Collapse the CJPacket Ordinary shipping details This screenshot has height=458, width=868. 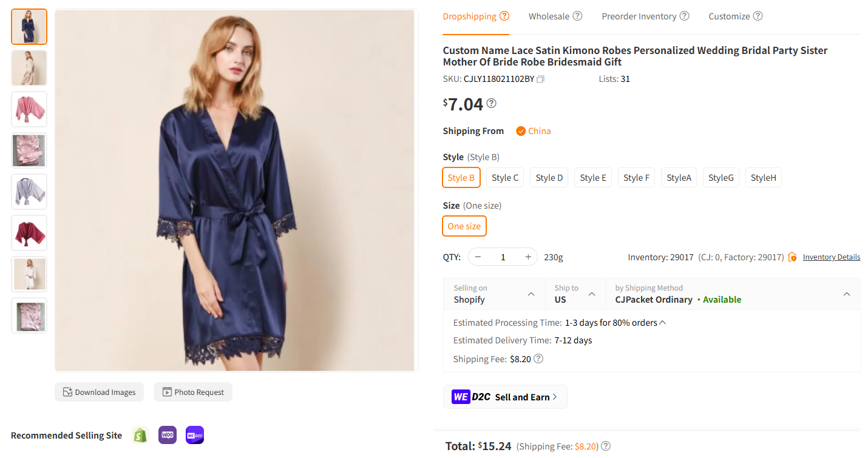pyautogui.click(x=847, y=294)
